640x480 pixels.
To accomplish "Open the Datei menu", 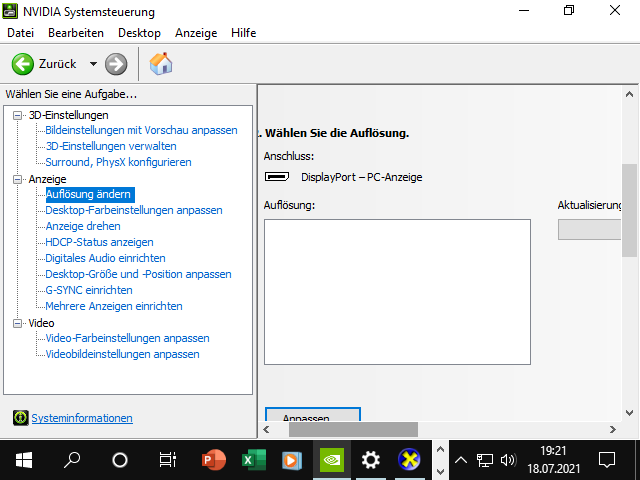I will (x=20, y=33).
